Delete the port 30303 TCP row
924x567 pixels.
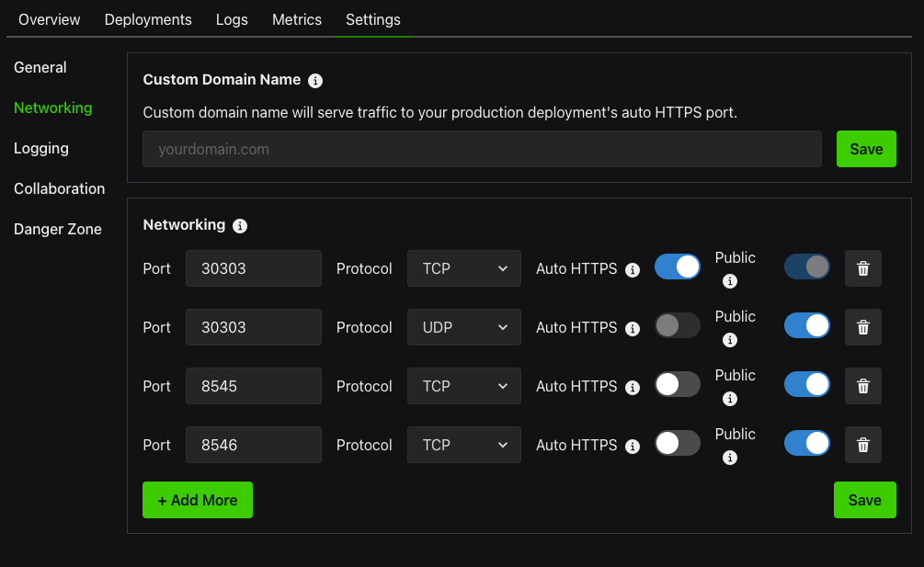click(x=862, y=268)
